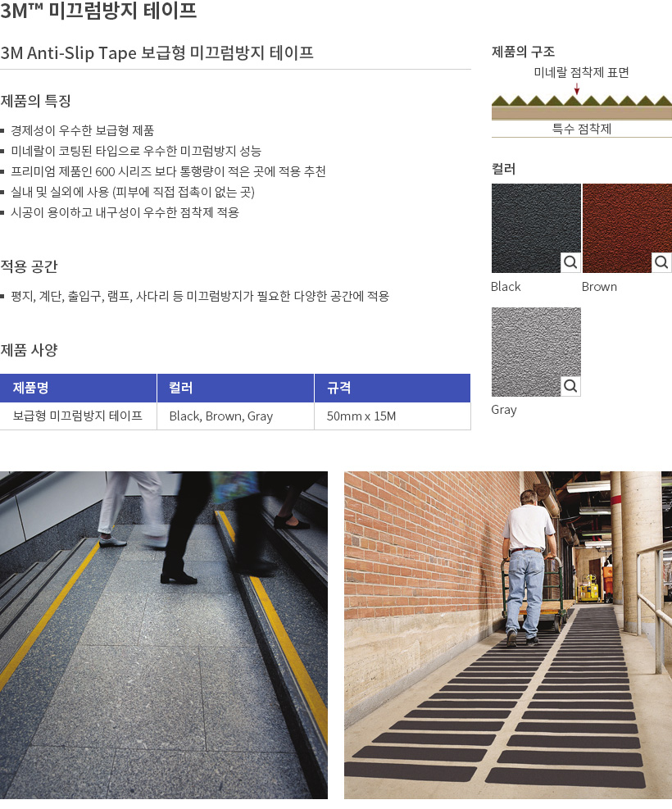Pick the Gray tape color swatch
Screen dimensions: 672x809
tap(527, 344)
